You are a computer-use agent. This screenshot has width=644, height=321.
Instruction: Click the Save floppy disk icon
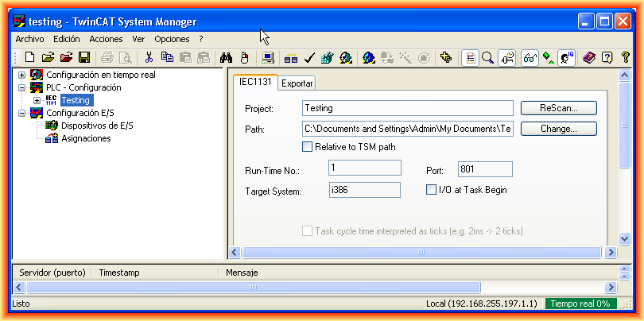tap(84, 57)
